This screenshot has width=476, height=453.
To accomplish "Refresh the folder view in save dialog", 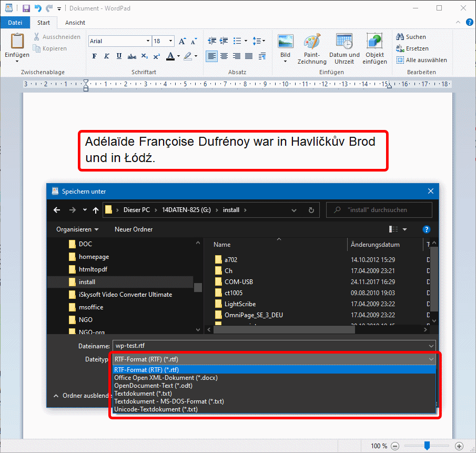I will (311, 210).
